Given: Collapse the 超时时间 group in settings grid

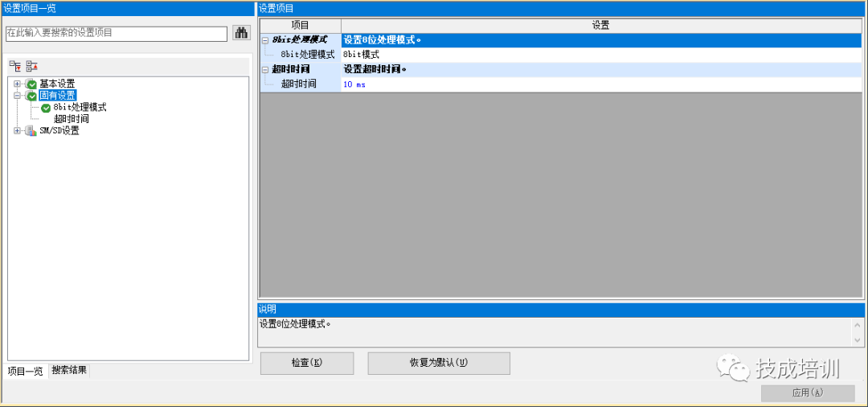Looking at the screenshot, I should click(x=265, y=70).
